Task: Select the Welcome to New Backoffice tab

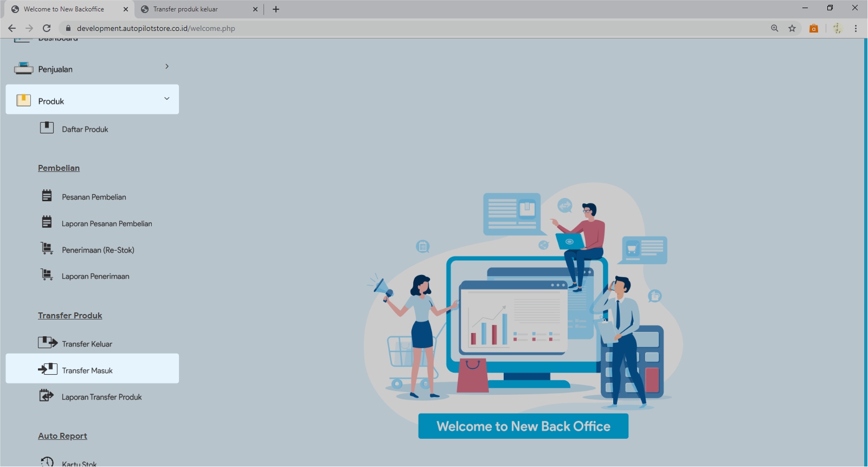Action: (x=64, y=9)
